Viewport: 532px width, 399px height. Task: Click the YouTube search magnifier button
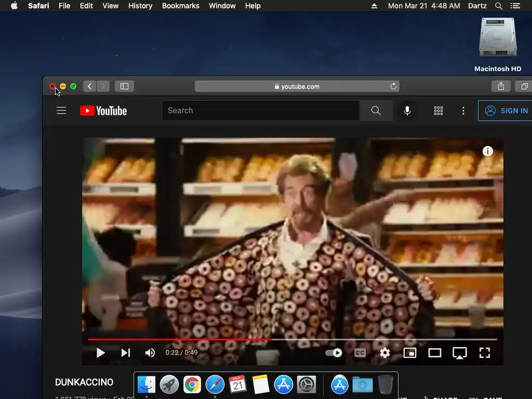[x=376, y=111]
